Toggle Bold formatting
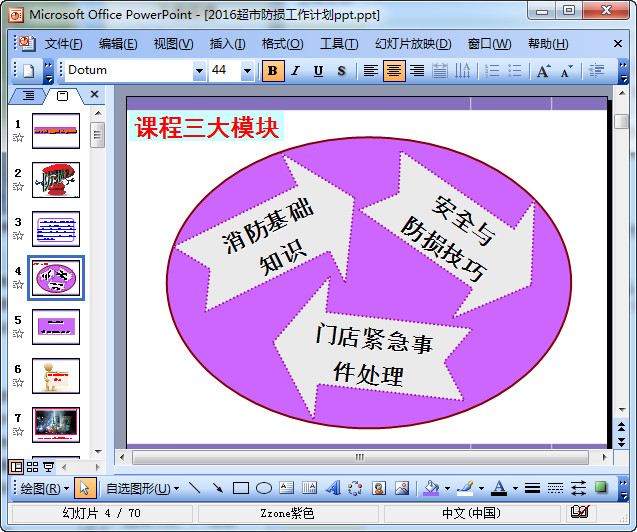 coord(273,71)
